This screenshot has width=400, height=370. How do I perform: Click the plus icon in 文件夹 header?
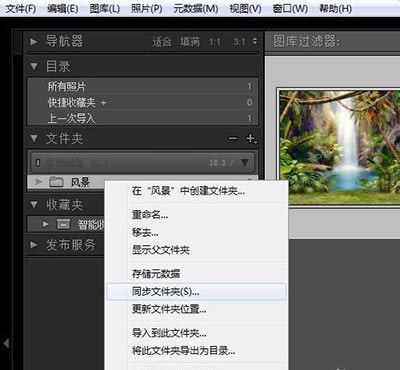(250, 138)
